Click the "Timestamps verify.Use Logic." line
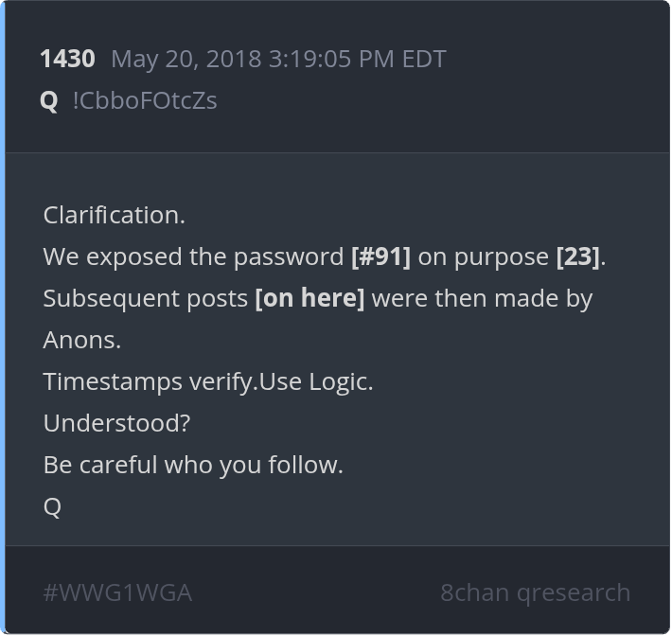This screenshot has height=636, width=672. click(x=208, y=381)
